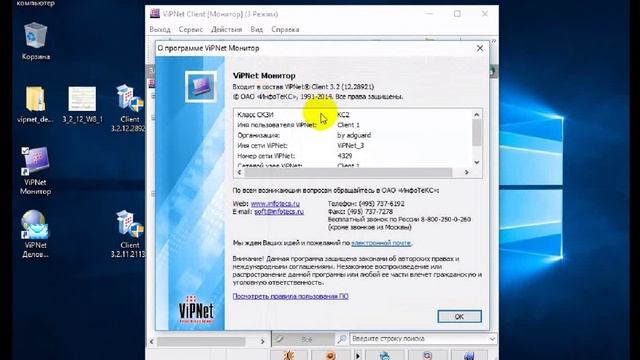
Task: Click the info list right scroll arrow
Action: pyautogui.click(x=467, y=173)
